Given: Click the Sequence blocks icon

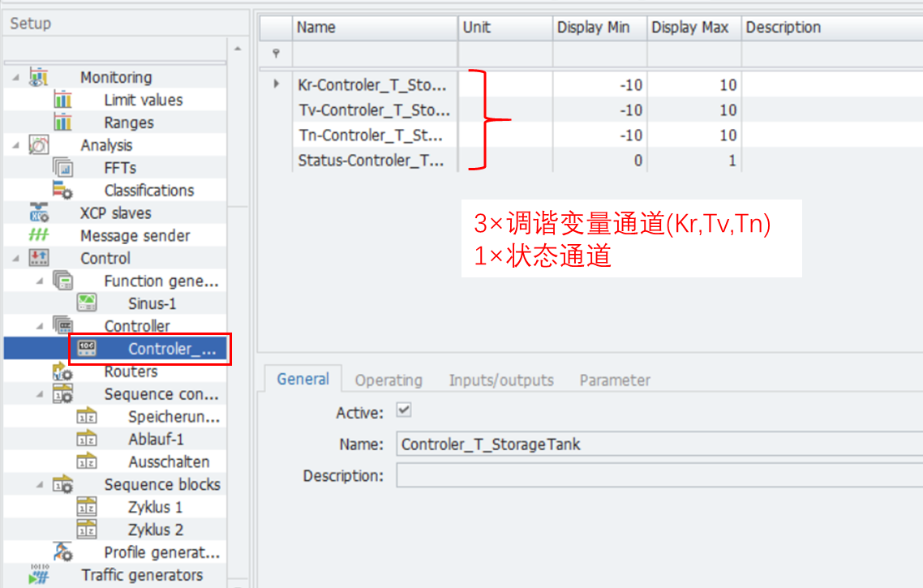Looking at the screenshot, I should click(x=62, y=484).
